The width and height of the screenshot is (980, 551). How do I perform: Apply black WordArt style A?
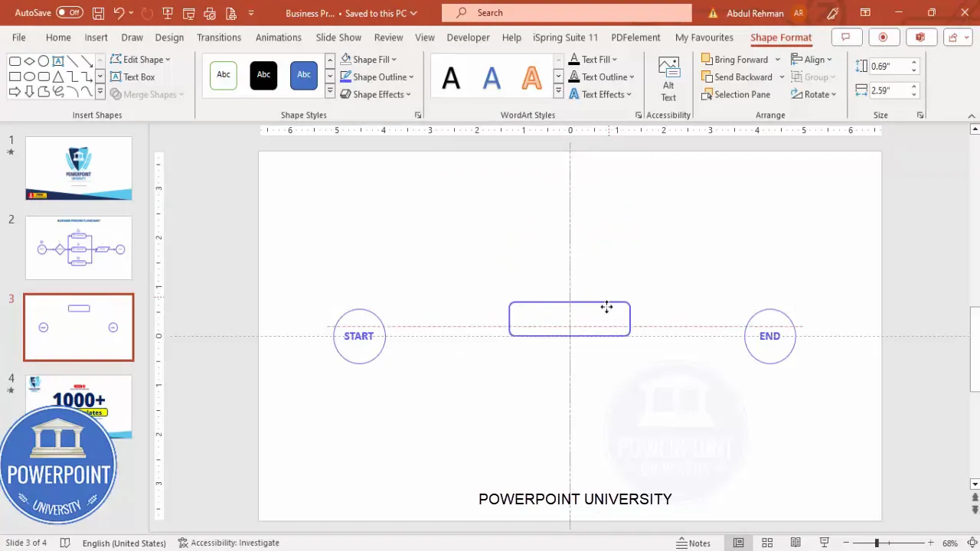click(x=451, y=77)
